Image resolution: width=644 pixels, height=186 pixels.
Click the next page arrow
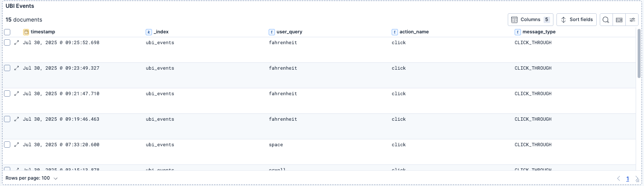[x=637, y=179]
